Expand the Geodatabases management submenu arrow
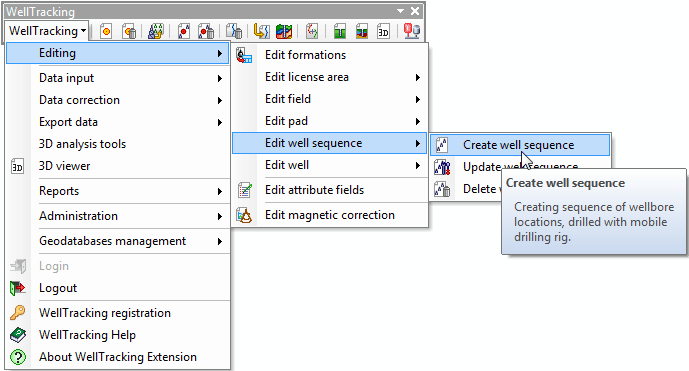 (220, 241)
